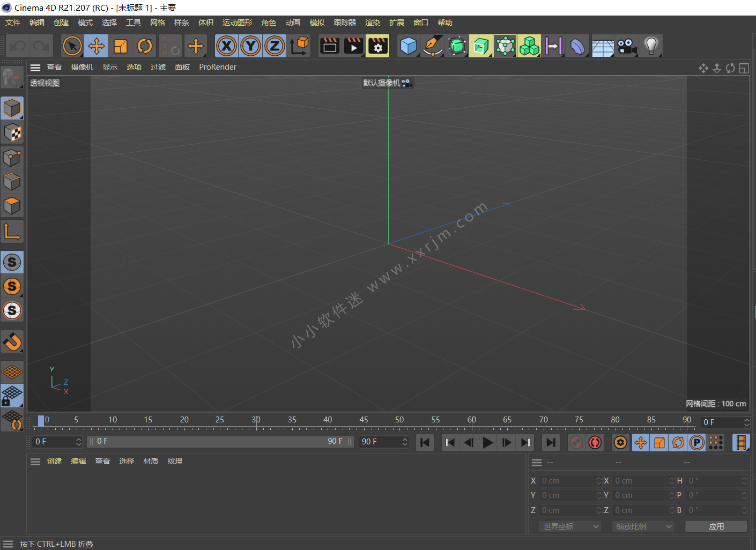Switch to Points mode
The height and width of the screenshot is (550, 756).
(x=12, y=158)
